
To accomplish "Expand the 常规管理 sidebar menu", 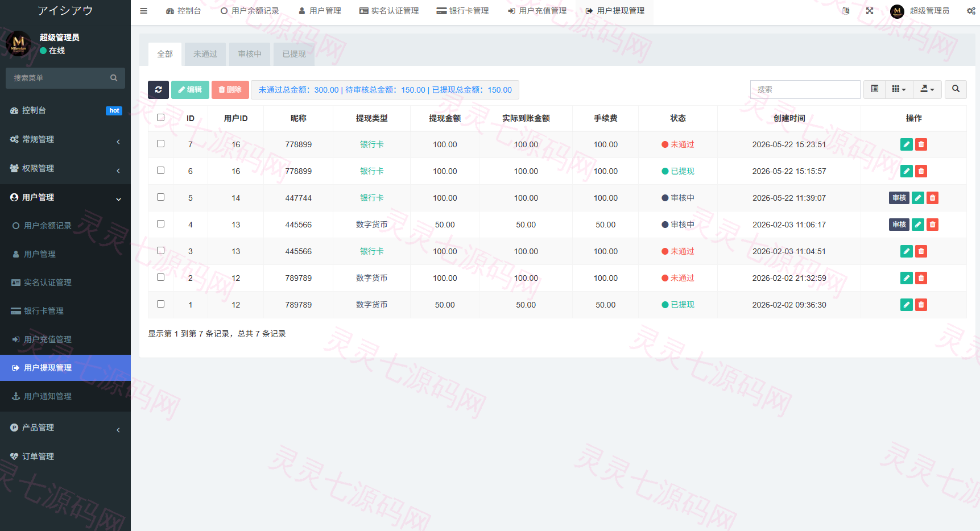I will [65, 139].
